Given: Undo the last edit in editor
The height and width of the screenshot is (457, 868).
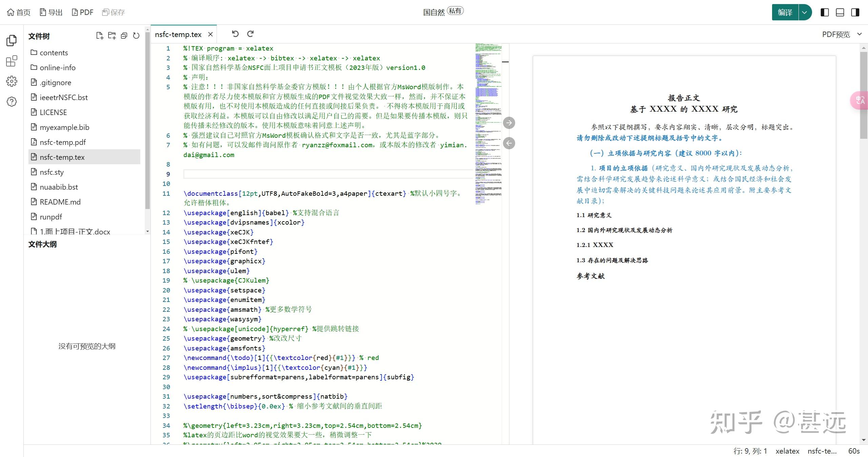Looking at the screenshot, I should (235, 34).
